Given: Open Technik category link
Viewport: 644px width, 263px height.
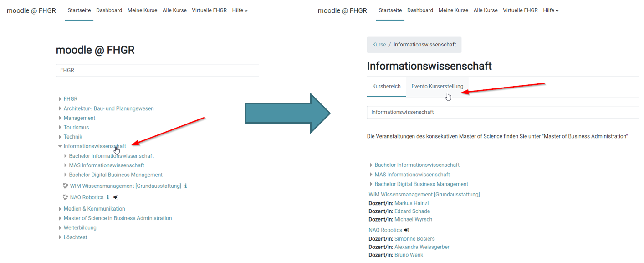Looking at the screenshot, I should point(73,137).
